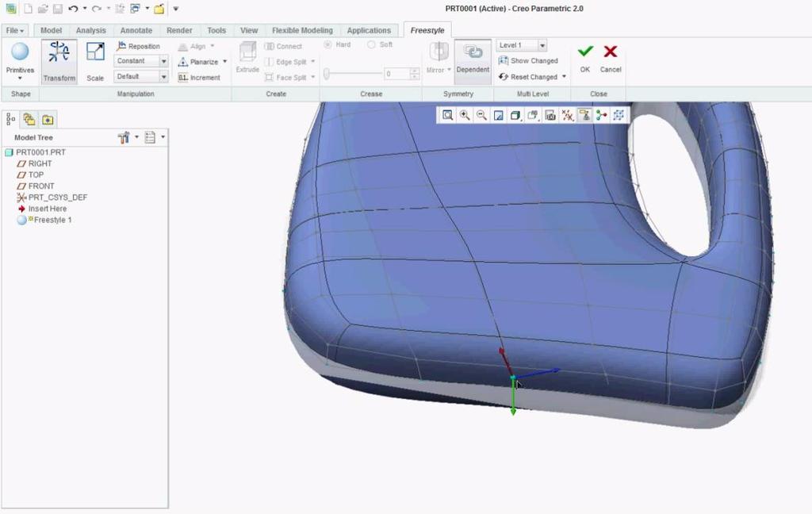
Task: Open the Datum Display Filters icon
Action: pyautogui.click(x=568, y=115)
